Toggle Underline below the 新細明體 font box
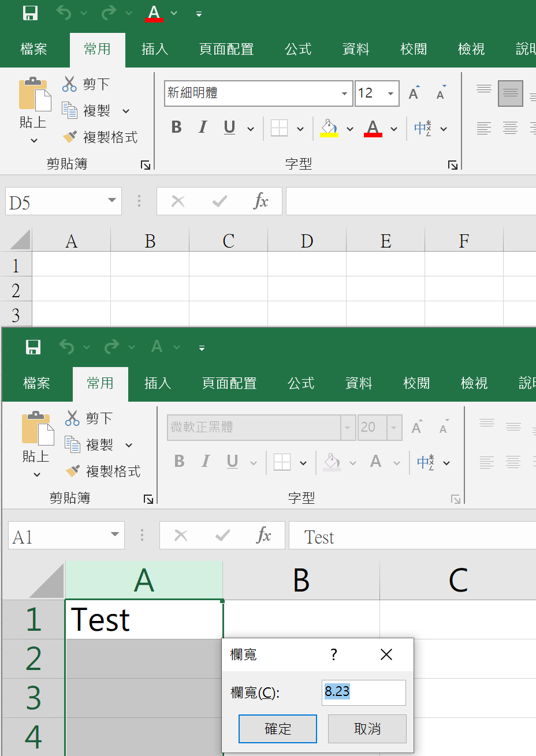 [x=229, y=128]
